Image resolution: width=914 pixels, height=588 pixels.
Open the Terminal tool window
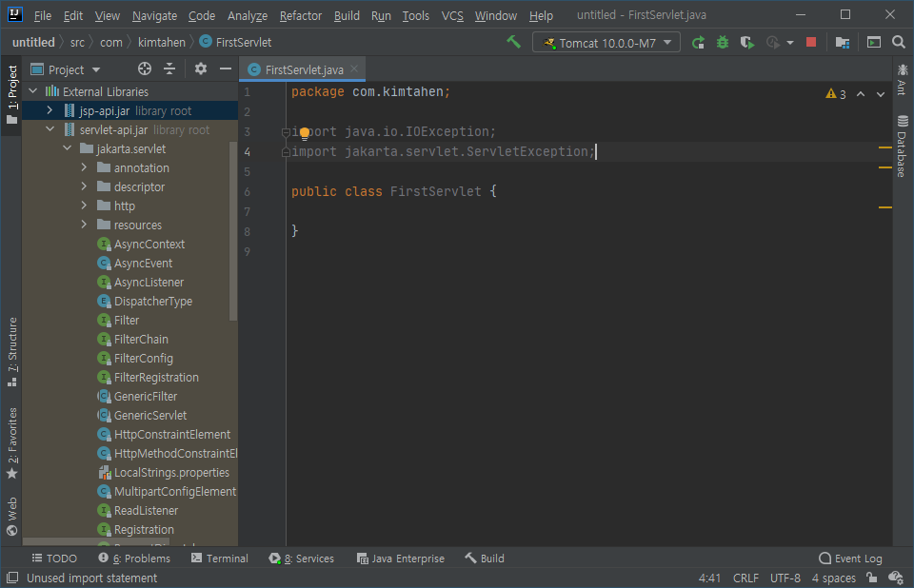click(x=220, y=559)
